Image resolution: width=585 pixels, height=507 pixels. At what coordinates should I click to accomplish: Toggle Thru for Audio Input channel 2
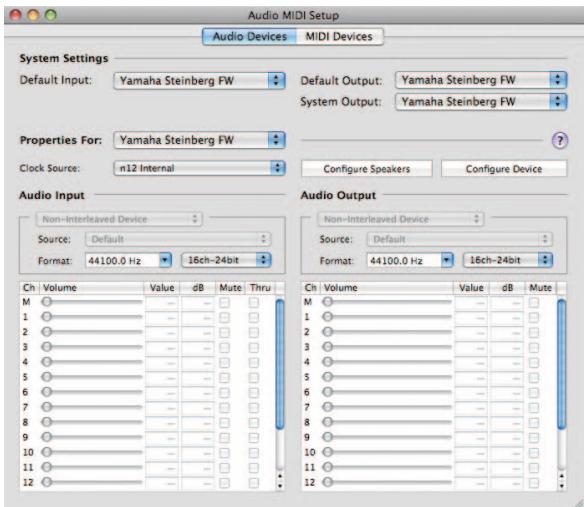click(254, 332)
